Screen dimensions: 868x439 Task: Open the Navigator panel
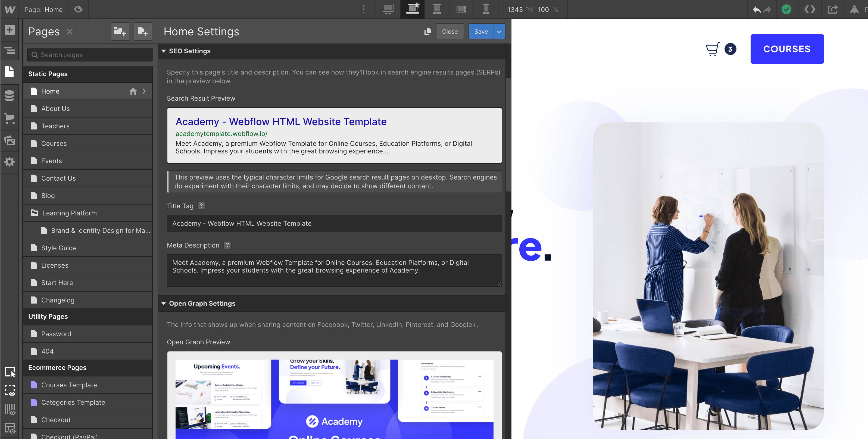pos(10,51)
